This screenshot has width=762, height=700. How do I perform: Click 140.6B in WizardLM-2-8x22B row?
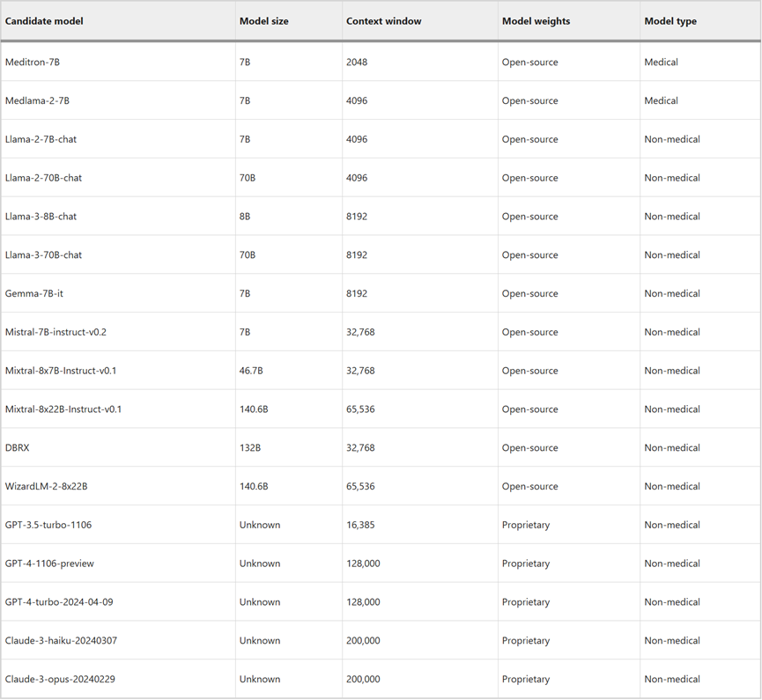pyautogui.click(x=254, y=486)
